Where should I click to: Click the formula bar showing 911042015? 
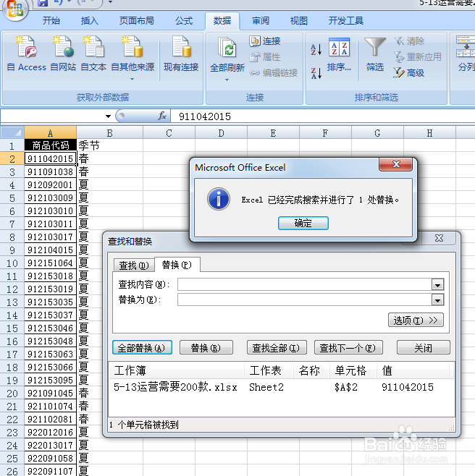click(322, 116)
